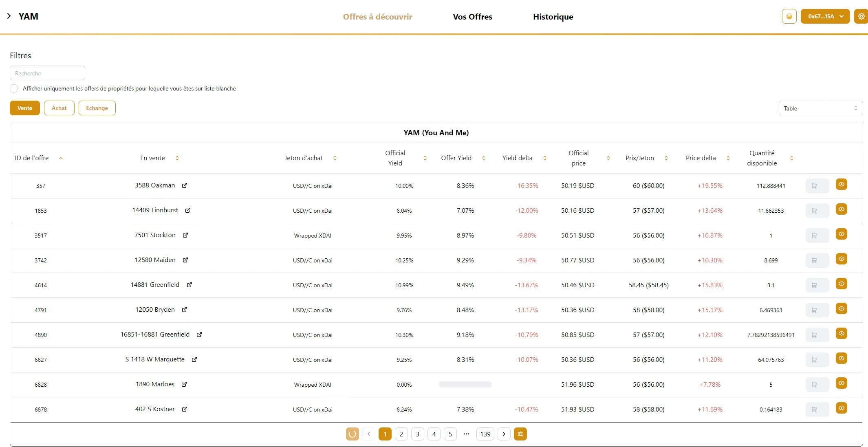This screenshot has width=868, height=447.
Task: View details eye for offer 4791
Action: point(842,308)
